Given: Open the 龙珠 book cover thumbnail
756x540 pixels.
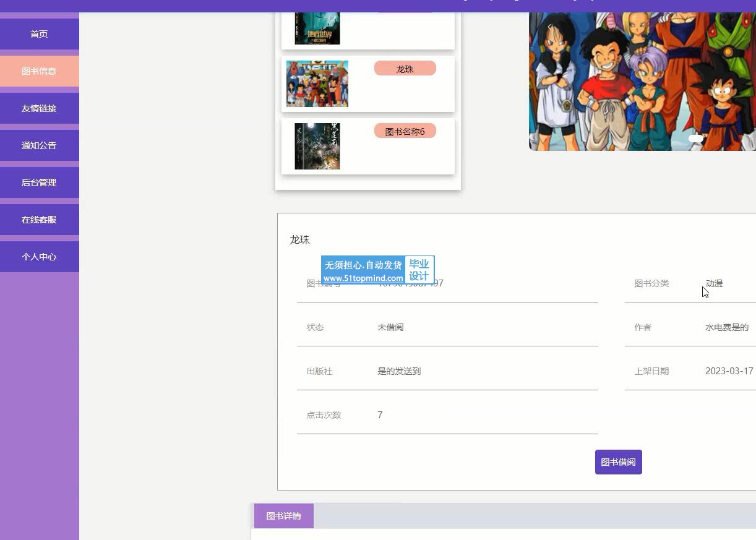Looking at the screenshot, I should click(317, 84).
